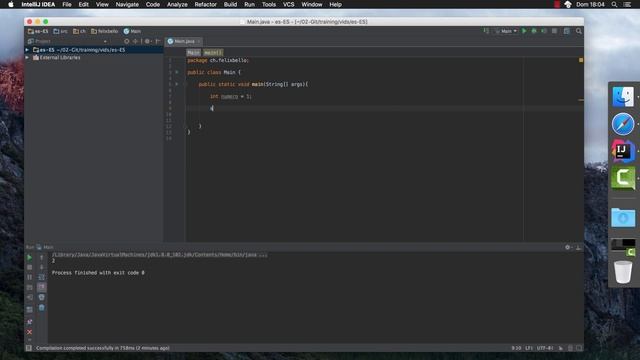Click the Restore Layout icon in the Run panel
This screenshot has width=640, height=360.
(29, 309)
